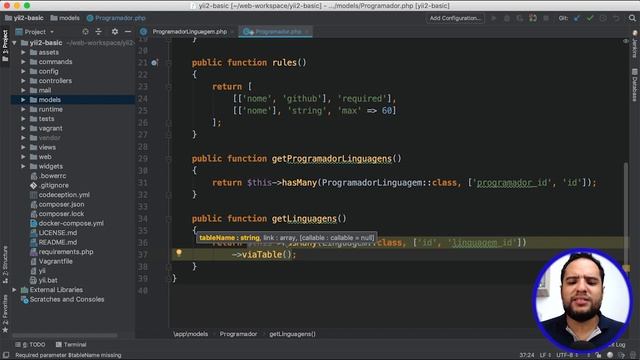
Task: Expand the views folder
Action: (23, 147)
